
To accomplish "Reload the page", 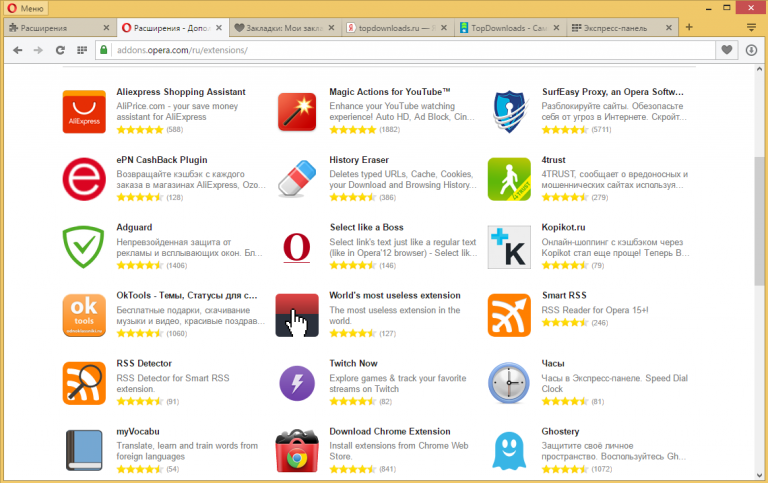I will point(60,50).
